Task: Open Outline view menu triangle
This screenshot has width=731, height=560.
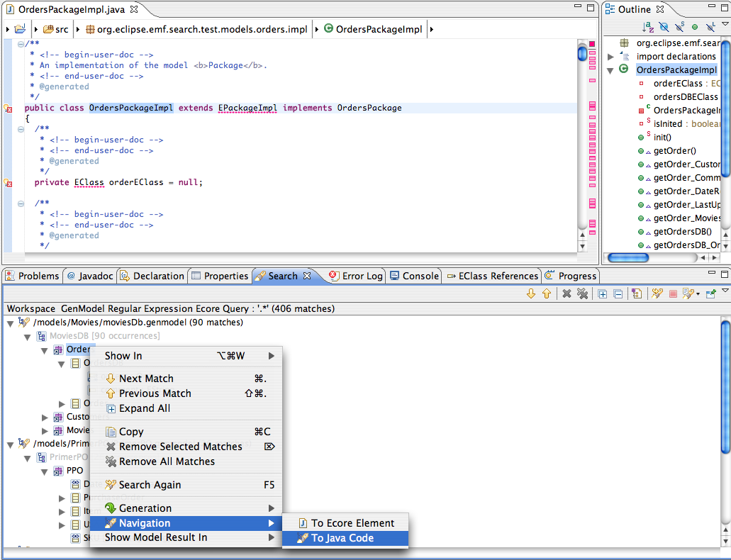Action: 725,23
